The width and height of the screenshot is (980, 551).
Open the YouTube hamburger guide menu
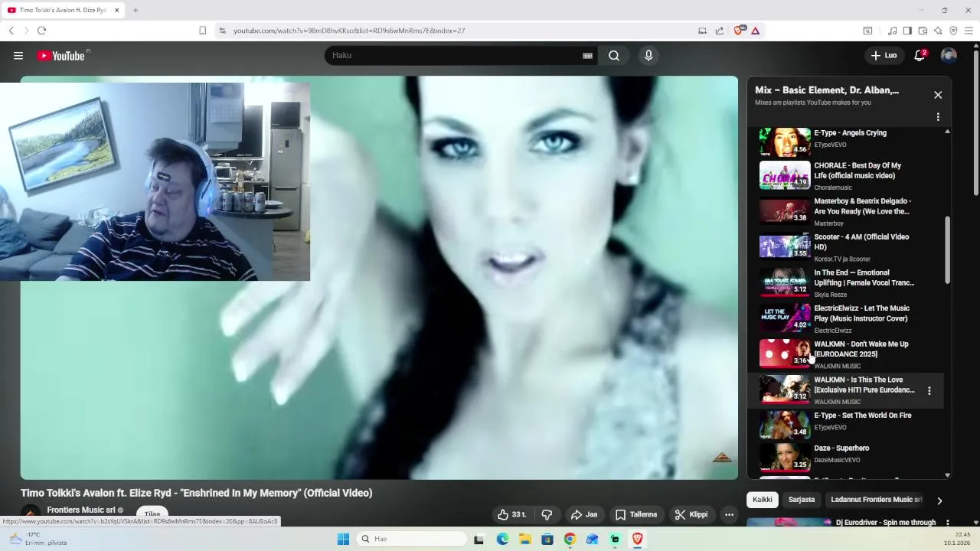18,55
